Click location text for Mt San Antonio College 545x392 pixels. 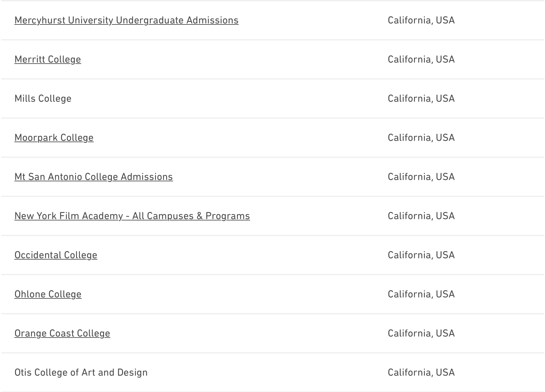click(x=421, y=177)
